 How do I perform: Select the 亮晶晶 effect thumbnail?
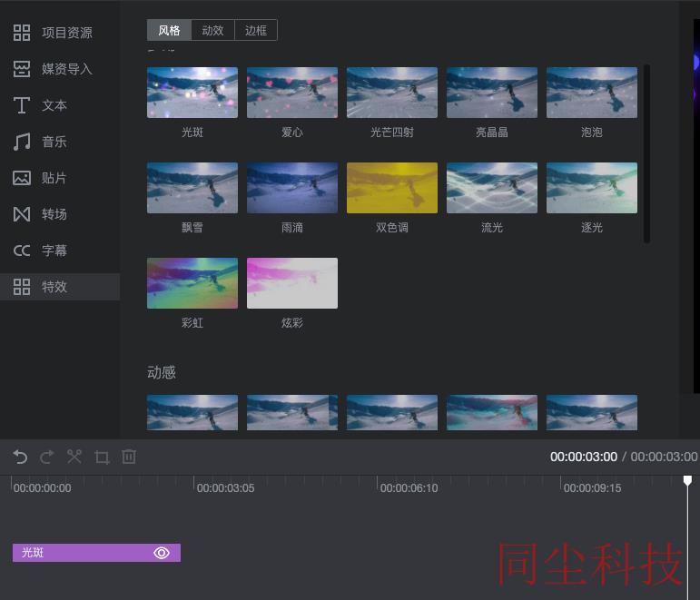click(492, 93)
